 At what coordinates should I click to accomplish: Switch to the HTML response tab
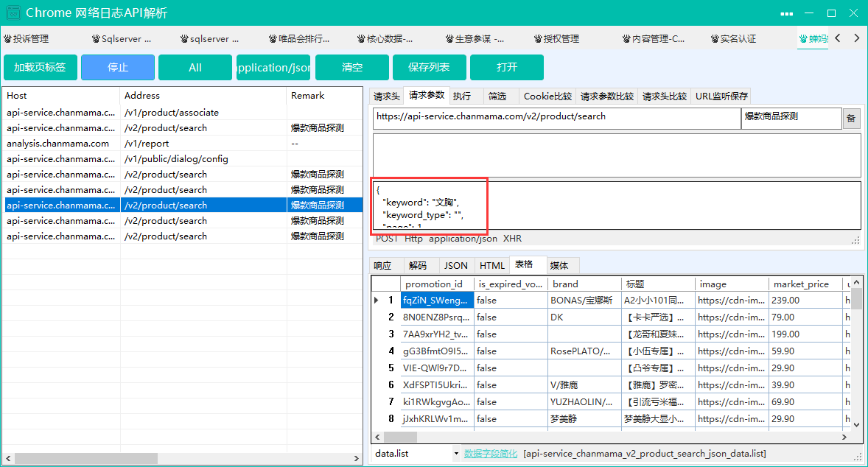pos(492,266)
